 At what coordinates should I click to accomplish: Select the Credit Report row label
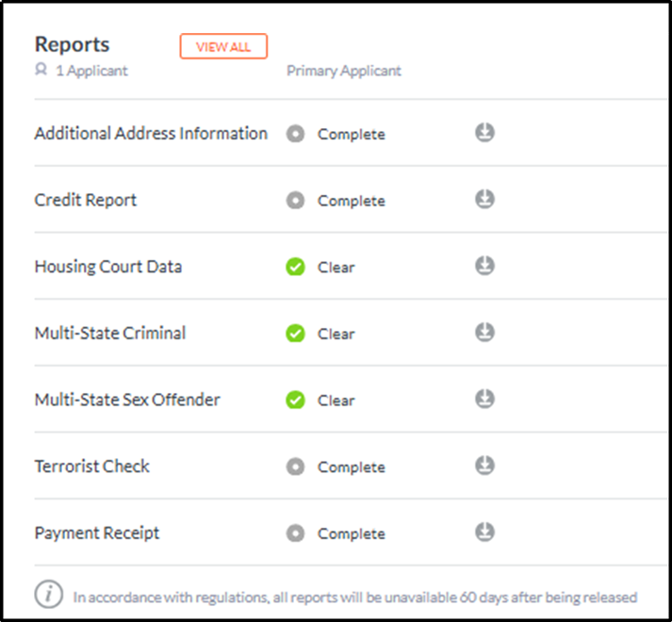coord(85,200)
